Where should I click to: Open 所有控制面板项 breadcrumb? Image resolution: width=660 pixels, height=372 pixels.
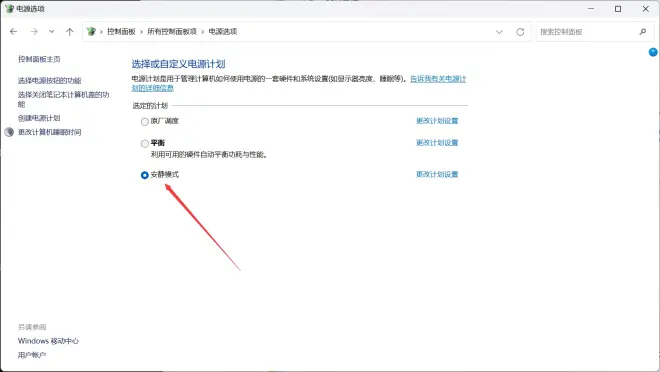pyautogui.click(x=172, y=32)
